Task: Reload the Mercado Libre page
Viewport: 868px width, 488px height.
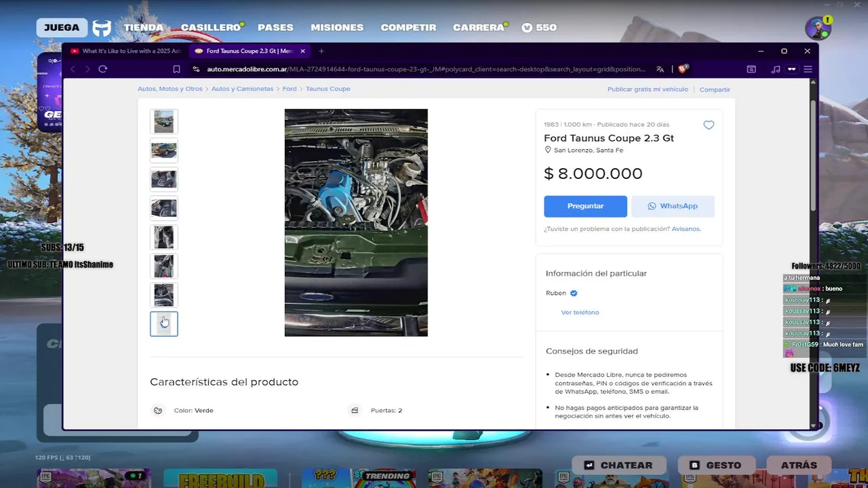Action: pos(103,69)
